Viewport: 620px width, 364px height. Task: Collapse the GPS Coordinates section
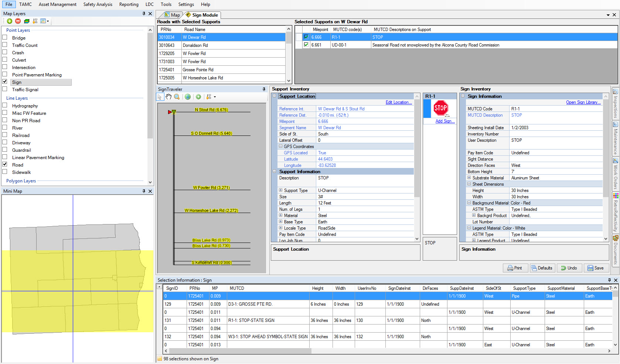point(280,147)
